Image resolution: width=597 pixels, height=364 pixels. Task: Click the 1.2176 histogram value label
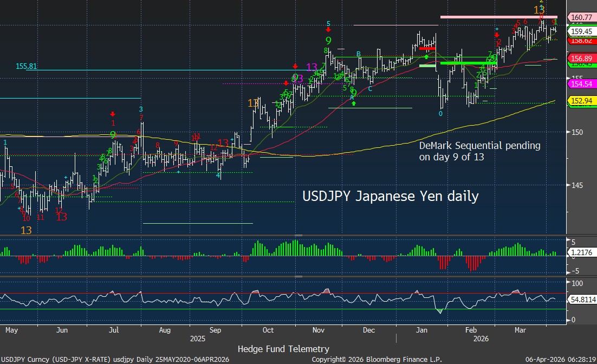pyautogui.click(x=581, y=252)
